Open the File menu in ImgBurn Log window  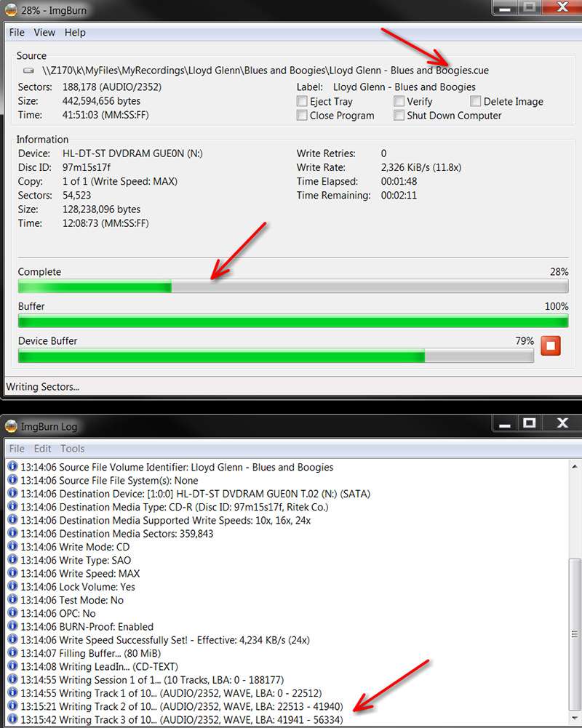[x=17, y=449]
